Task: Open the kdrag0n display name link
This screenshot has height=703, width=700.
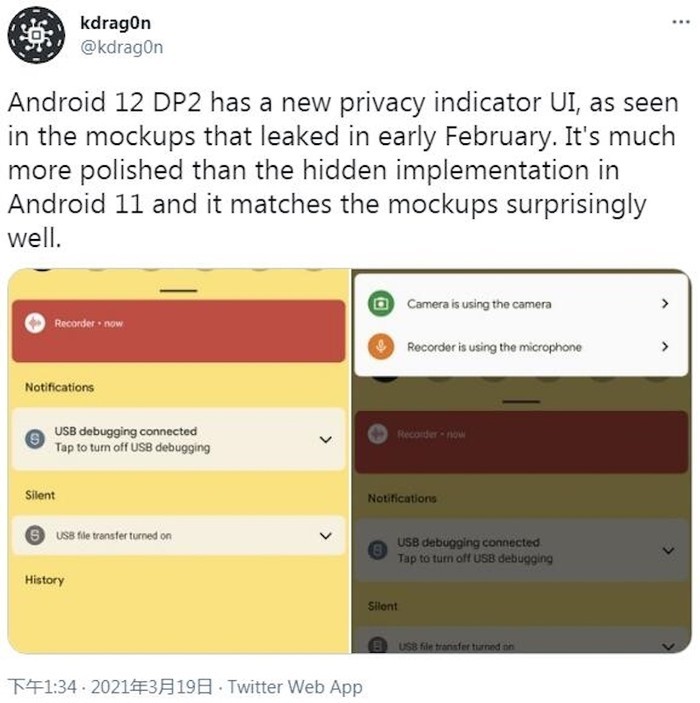Action: click(x=116, y=23)
